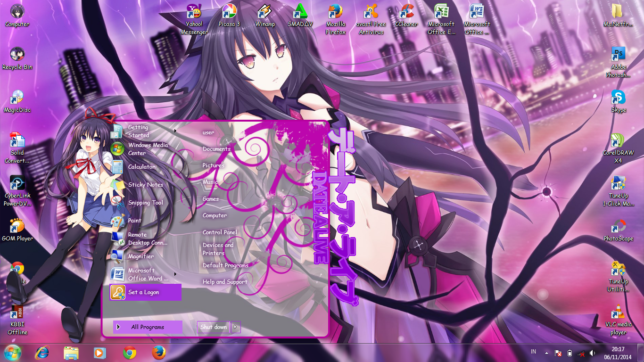644x362 pixels.
Task: Open the GOM Player desktop shortcut
Action: point(17,230)
